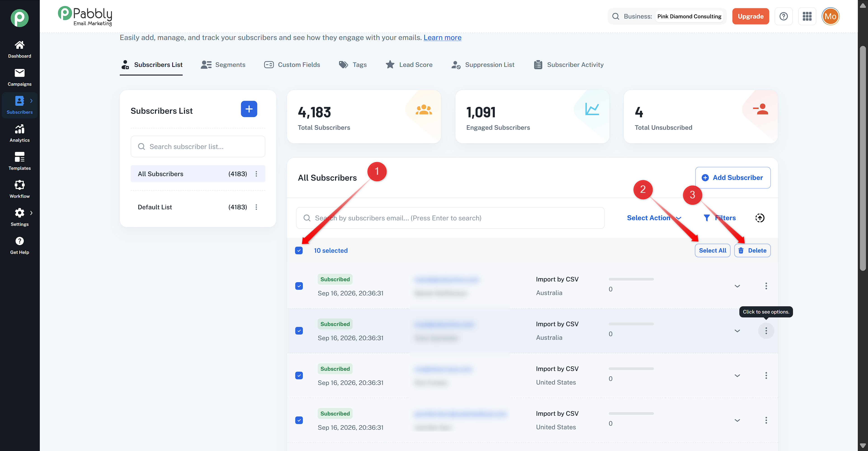The height and width of the screenshot is (451, 868).
Task: Open the Analytics sidebar icon
Action: click(19, 133)
